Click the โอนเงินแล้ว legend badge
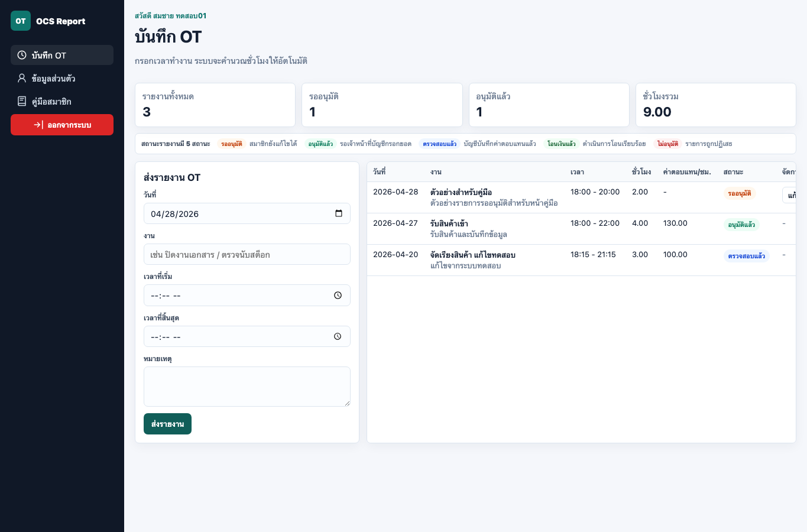This screenshot has height=532, width=807. [561, 144]
